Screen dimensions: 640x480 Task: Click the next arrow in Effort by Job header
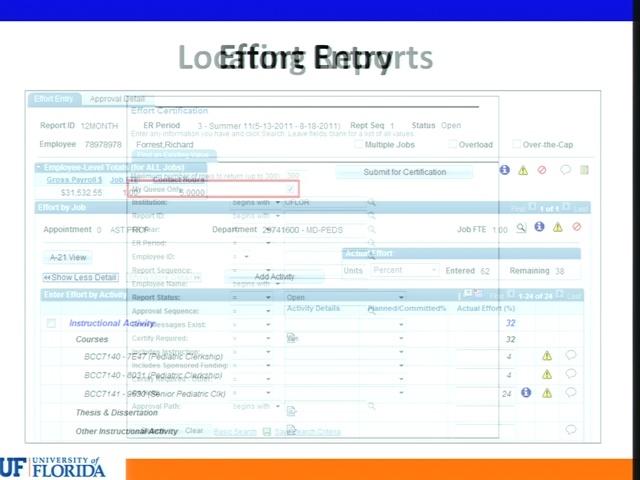point(566,207)
